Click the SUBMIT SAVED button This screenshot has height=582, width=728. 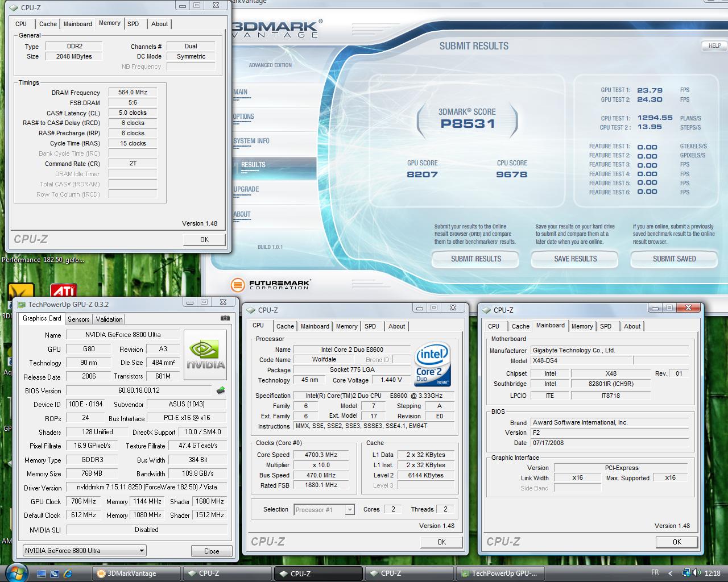tap(674, 259)
